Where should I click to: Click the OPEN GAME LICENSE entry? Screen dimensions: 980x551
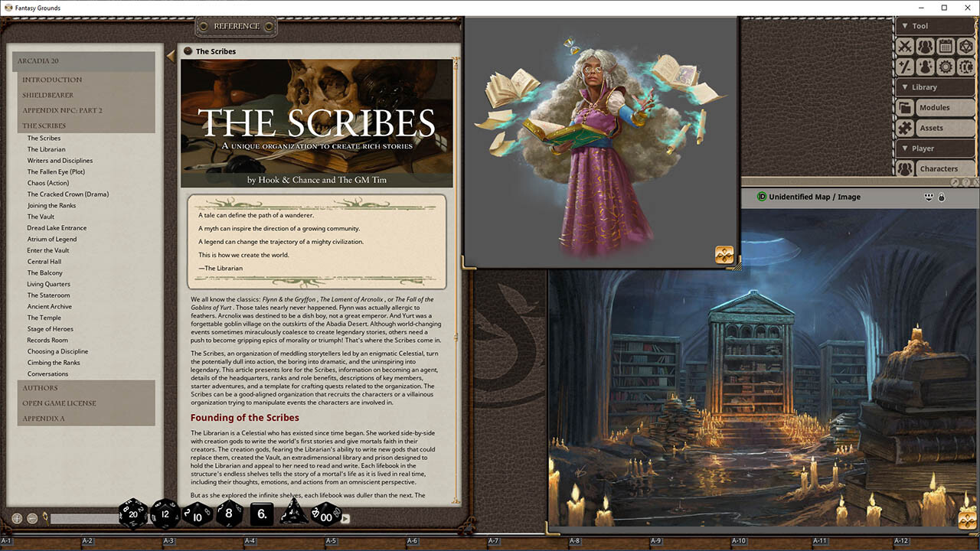pos(61,403)
